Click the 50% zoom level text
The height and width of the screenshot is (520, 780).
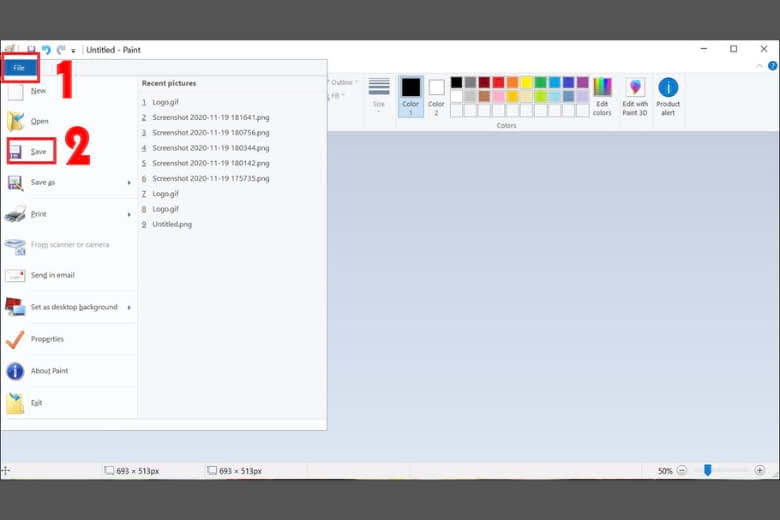tap(665, 471)
